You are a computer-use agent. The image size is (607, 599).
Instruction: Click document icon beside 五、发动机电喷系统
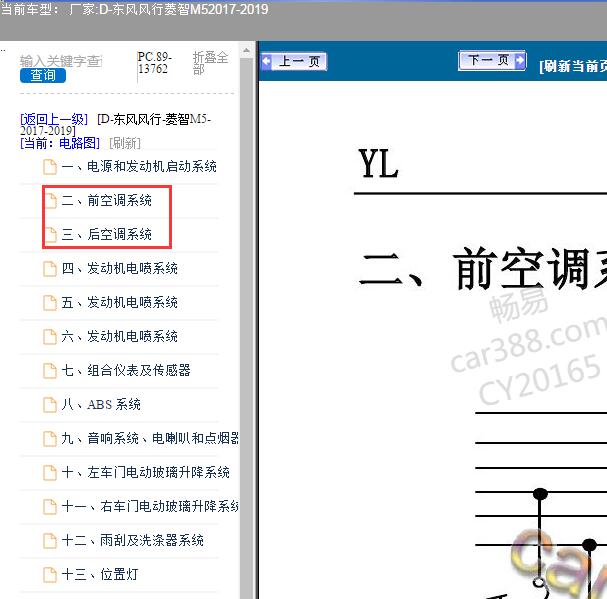click(50, 303)
